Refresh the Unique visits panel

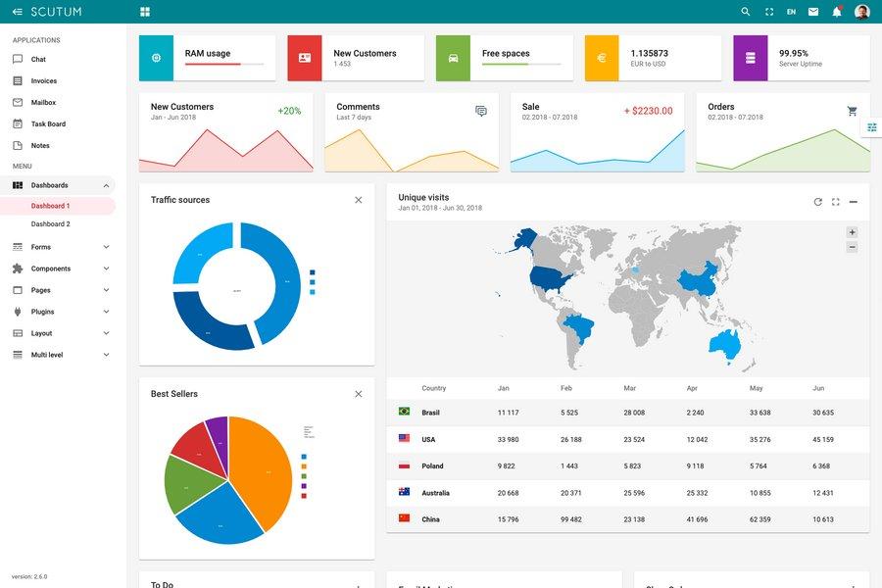tap(817, 201)
